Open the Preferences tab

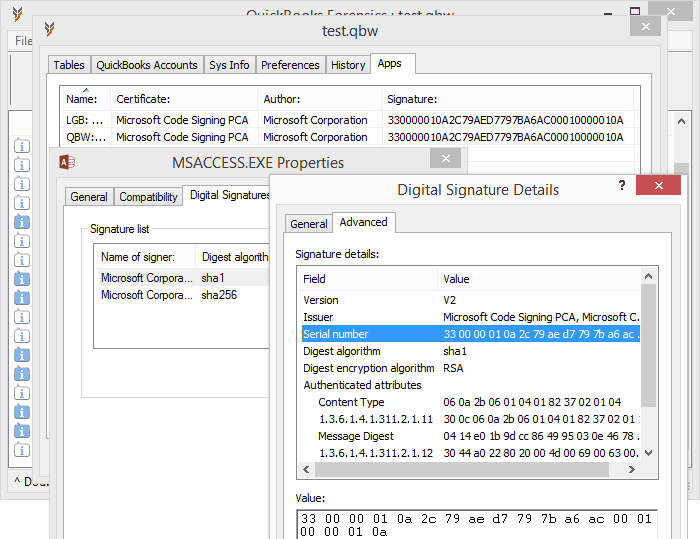(x=290, y=65)
